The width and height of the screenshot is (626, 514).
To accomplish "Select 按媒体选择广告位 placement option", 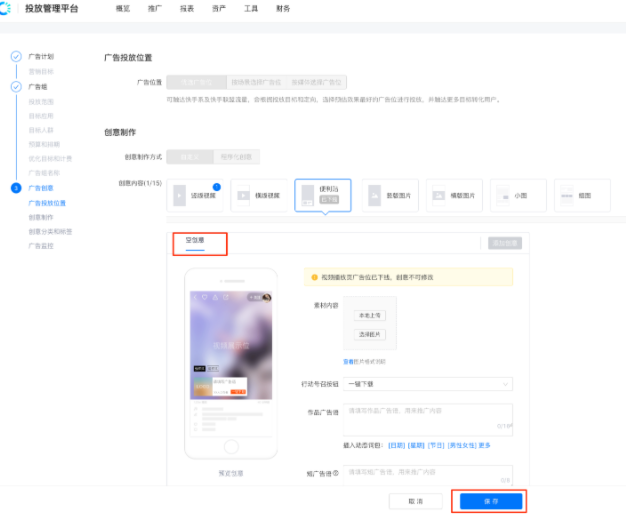I will coord(316,82).
